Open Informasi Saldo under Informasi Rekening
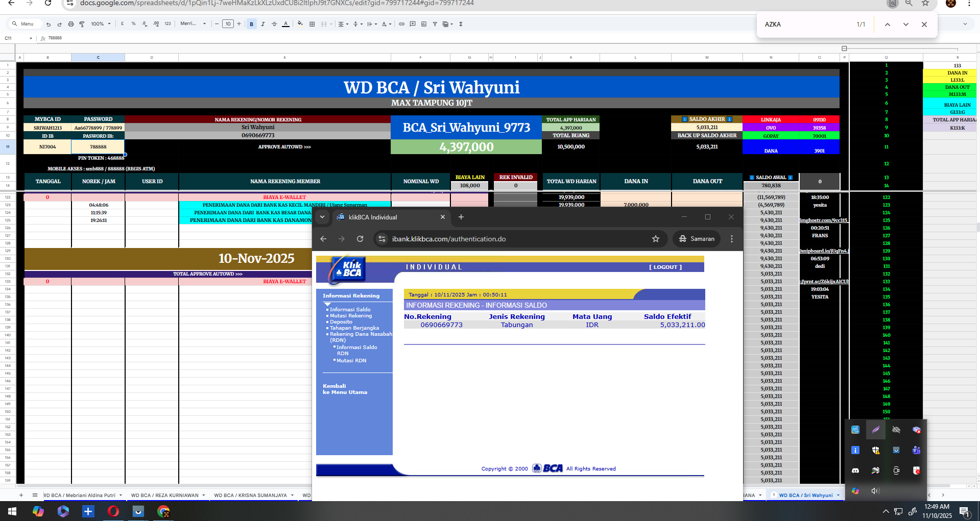This screenshot has height=521, width=980. (350, 309)
